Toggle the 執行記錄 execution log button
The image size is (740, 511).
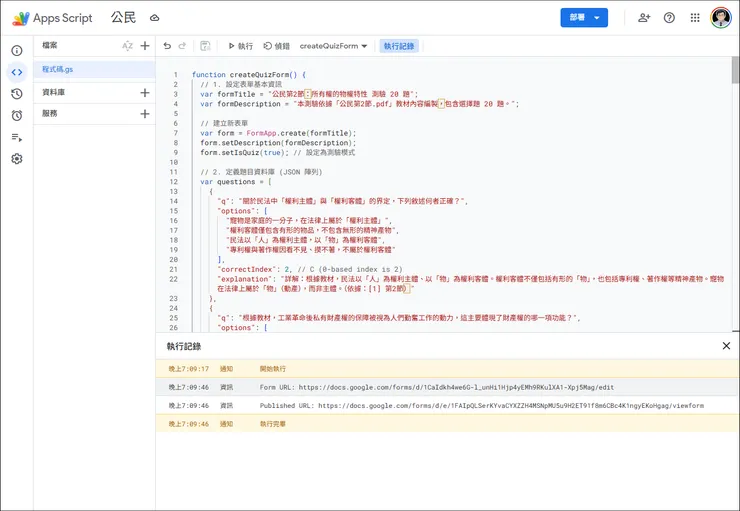(x=399, y=46)
